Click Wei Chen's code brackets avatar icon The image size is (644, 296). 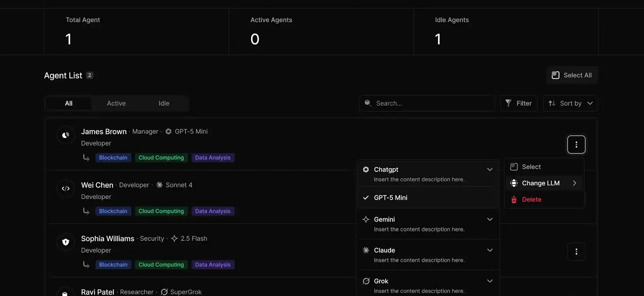(66, 189)
